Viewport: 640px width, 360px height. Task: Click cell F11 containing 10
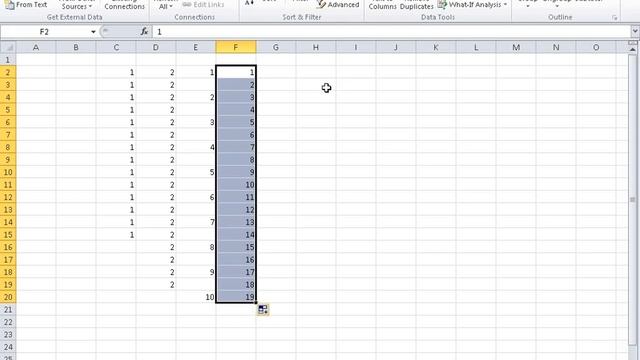(x=236, y=185)
